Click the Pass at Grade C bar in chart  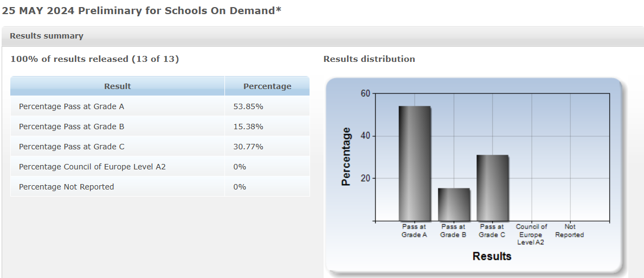pos(492,188)
